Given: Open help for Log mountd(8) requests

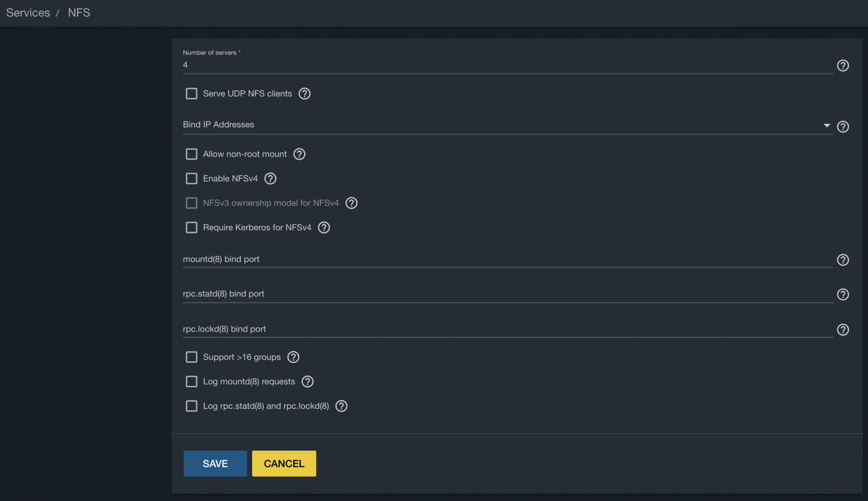Looking at the screenshot, I should click(x=307, y=382).
